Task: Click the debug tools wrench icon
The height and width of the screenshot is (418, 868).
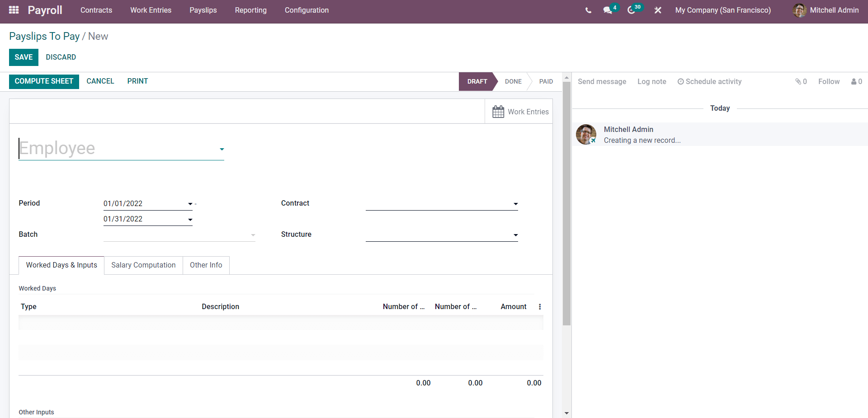Action: 658,10
